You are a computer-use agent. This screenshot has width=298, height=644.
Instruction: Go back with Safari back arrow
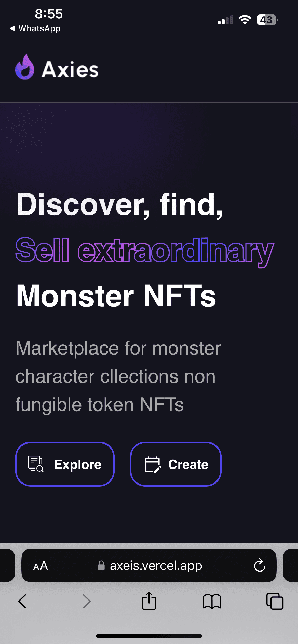22,601
